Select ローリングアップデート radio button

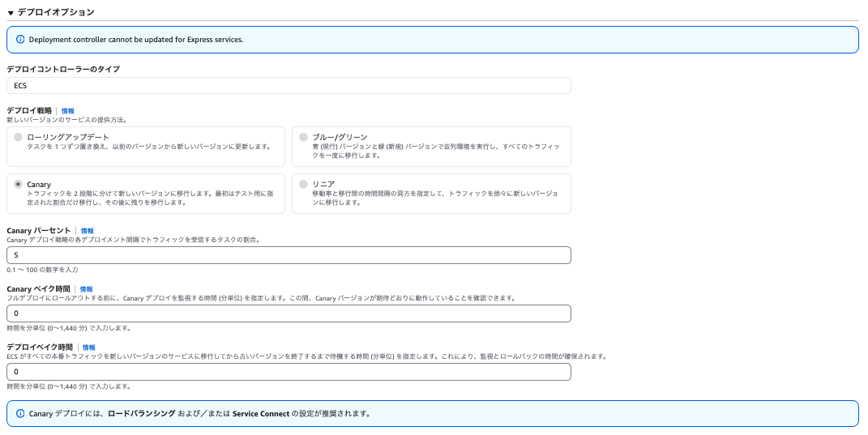[19, 137]
